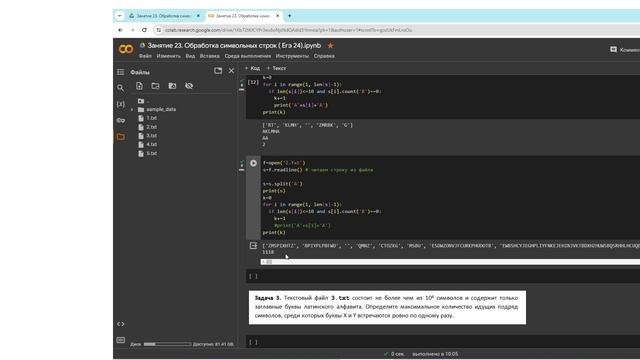
Task: Reload the page with browser refresh
Action: click(144, 30)
